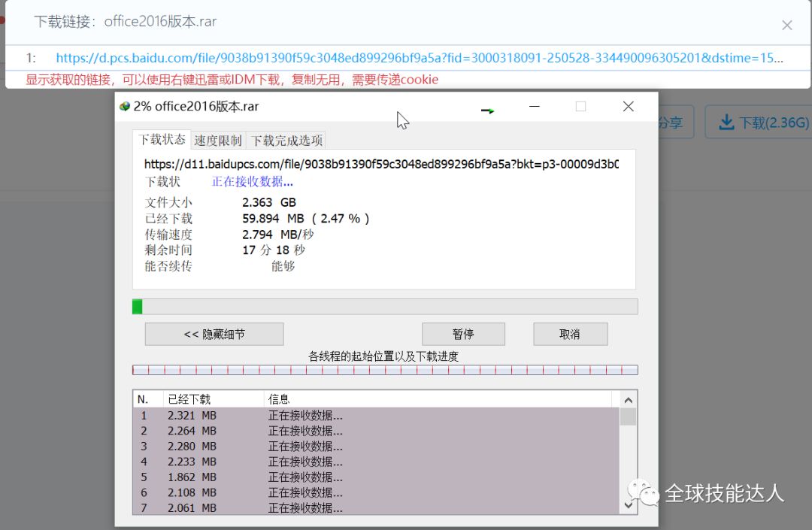Click the download arrow icon on 下载(2.36G) button
The image size is (812, 530).
(725, 121)
